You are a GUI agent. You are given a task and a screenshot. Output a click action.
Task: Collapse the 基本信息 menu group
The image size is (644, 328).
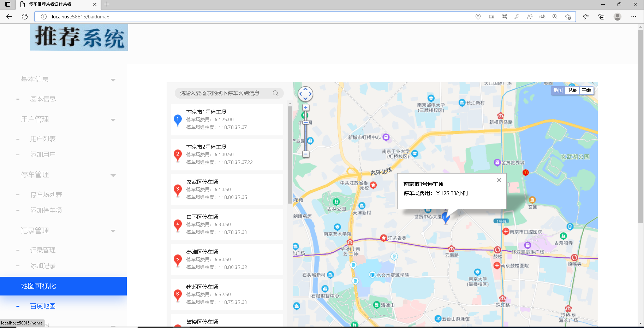[x=113, y=80]
